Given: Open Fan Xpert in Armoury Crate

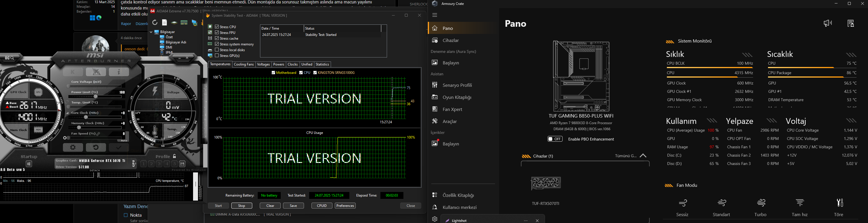Looking at the screenshot, I should [463, 109].
